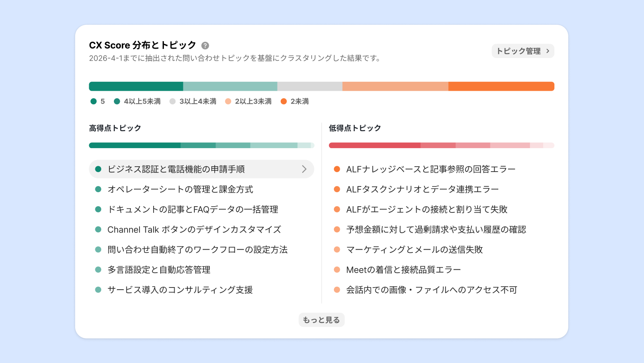Select topic ドキュメントの記事とFAQデータの一括管理
Image resolution: width=644 pixels, height=363 pixels.
click(192, 210)
